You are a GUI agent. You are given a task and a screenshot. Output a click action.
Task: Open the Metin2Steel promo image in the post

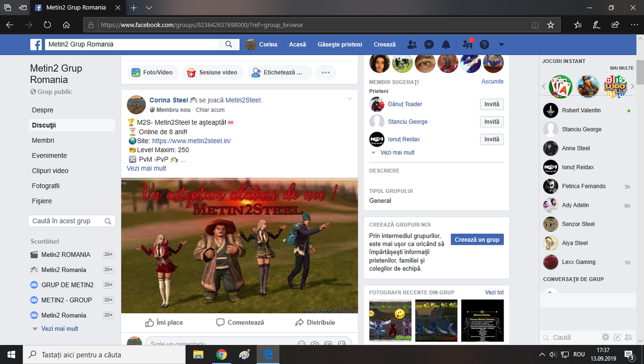239,246
